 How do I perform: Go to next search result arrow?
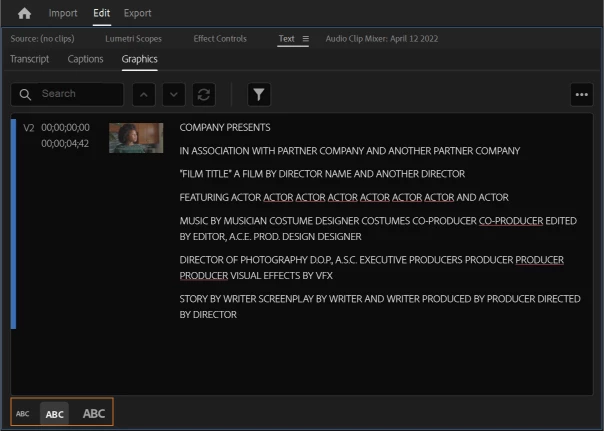174,94
